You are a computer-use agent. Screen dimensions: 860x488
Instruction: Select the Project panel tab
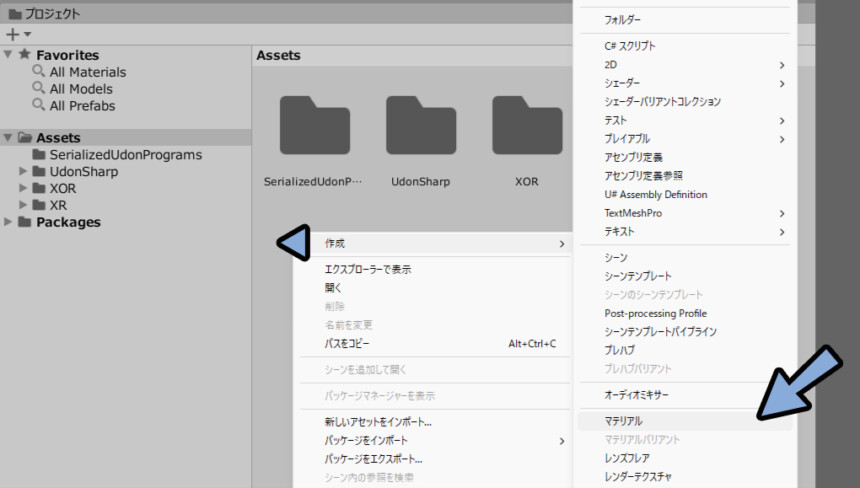[44, 14]
